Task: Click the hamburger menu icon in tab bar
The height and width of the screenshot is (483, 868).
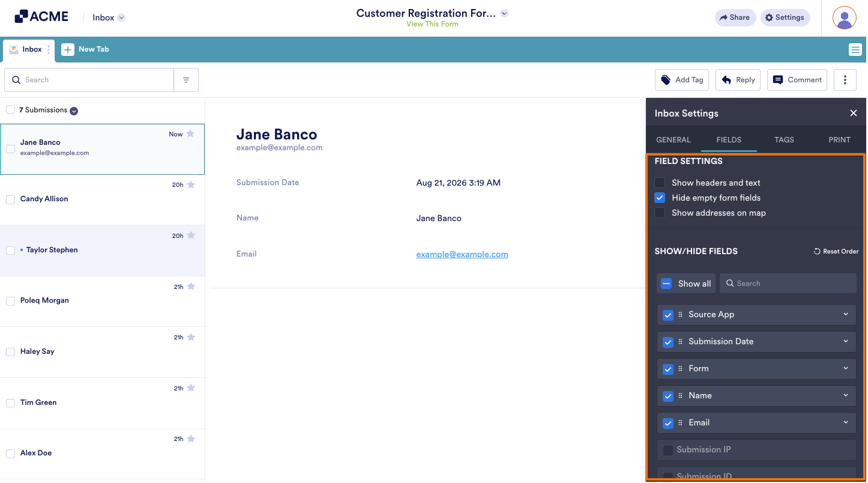Action: point(855,50)
